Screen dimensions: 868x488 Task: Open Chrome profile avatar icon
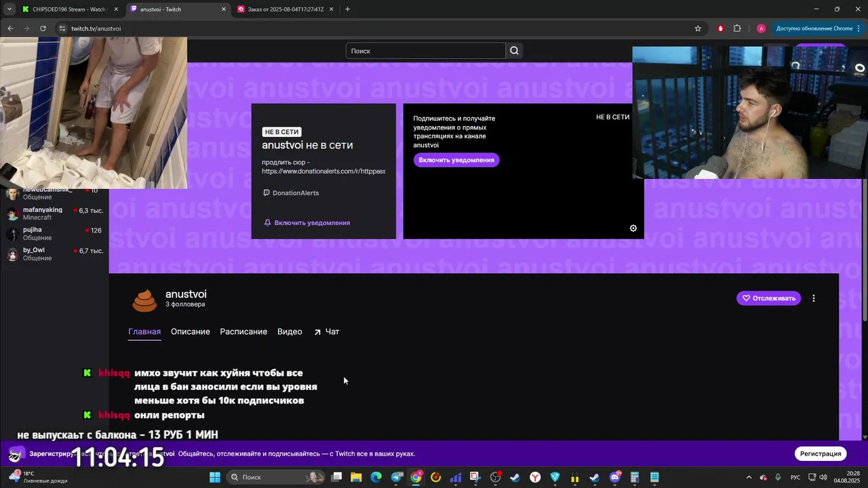761,28
